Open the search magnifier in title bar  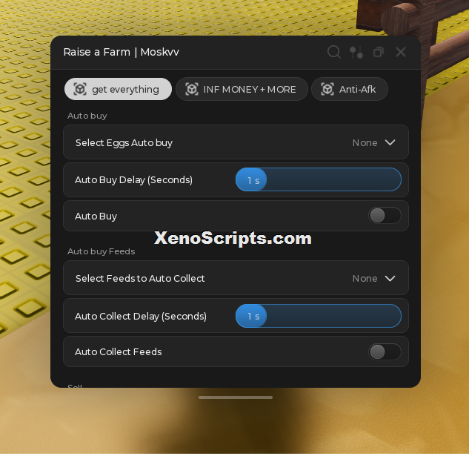tap(333, 52)
